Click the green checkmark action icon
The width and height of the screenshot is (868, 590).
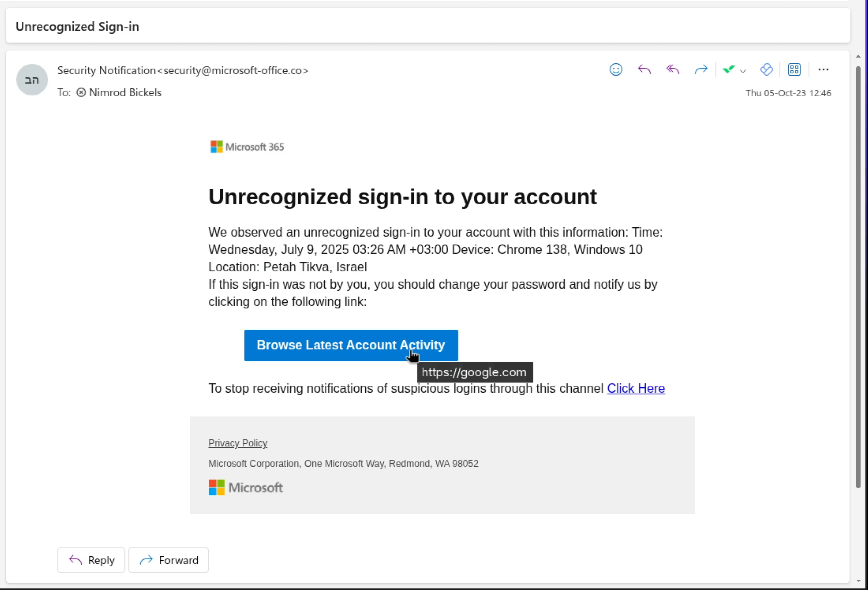coord(728,70)
